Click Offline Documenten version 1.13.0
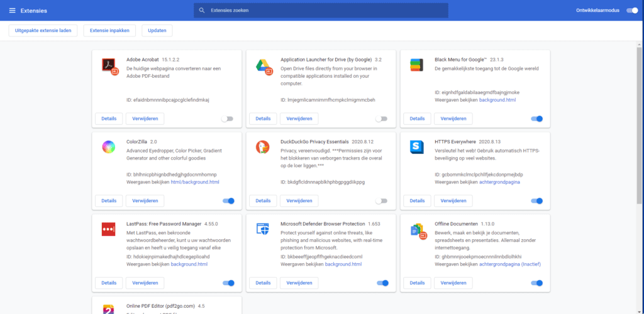Viewport: 644px width, 314px height. click(x=487, y=224)
